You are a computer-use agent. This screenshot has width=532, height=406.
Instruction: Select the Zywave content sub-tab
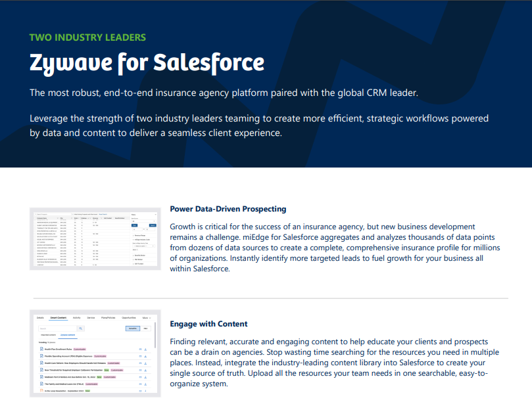[68, 334]
